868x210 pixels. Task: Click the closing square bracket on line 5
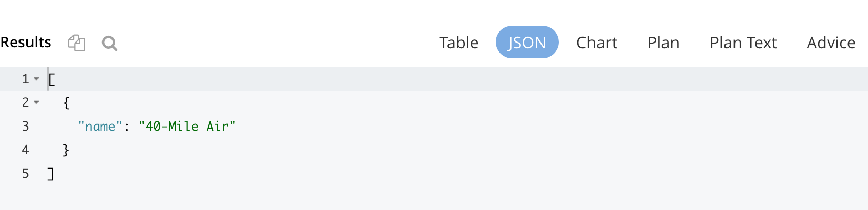50,174
